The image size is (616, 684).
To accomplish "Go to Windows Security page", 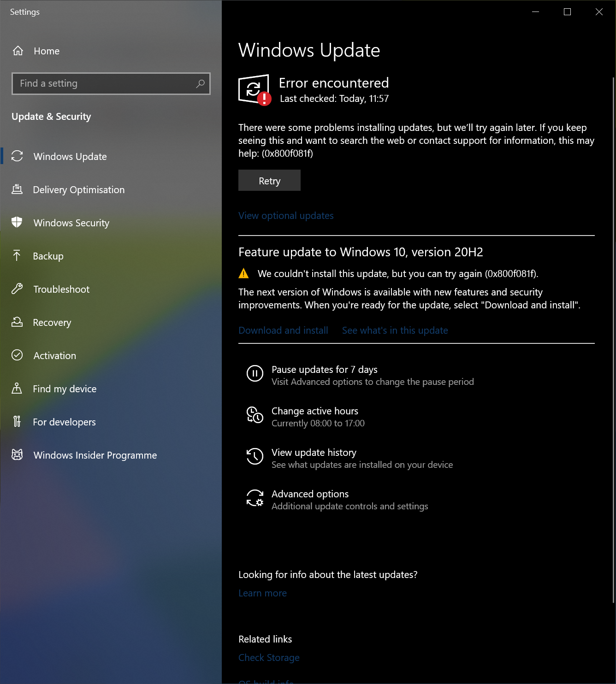I will coord(111,223).
